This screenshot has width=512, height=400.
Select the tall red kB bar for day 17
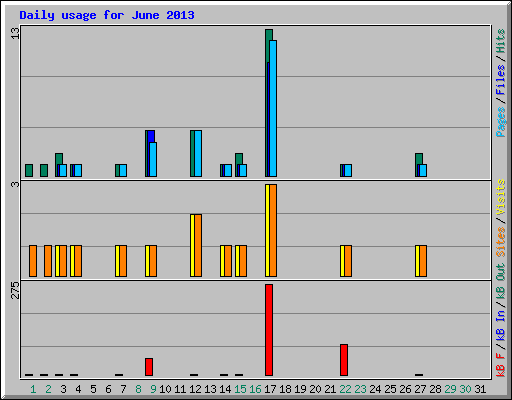click(x=269, y=330)
